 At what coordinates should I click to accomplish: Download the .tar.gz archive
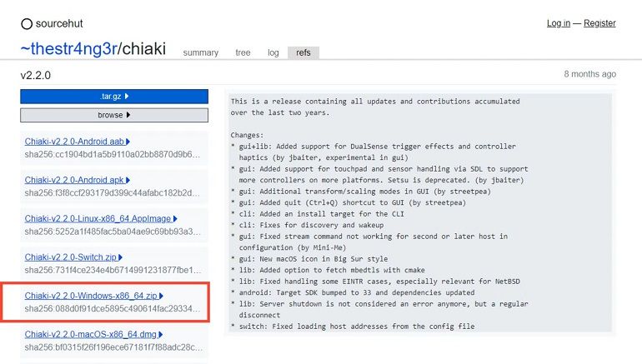tap(114, 97)
